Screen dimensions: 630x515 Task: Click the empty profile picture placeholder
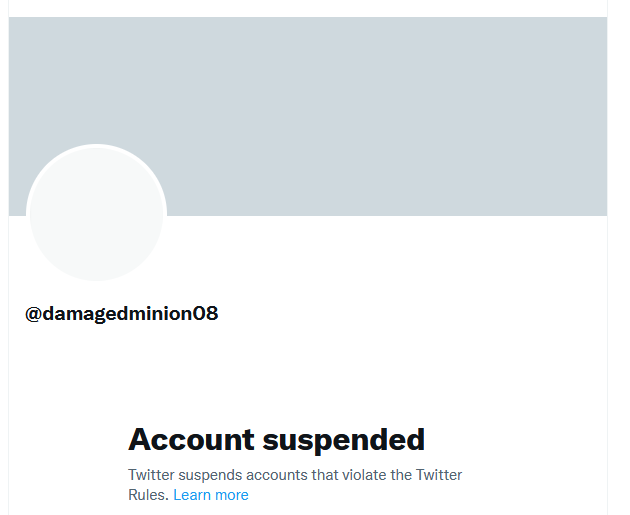pos(96,214)
